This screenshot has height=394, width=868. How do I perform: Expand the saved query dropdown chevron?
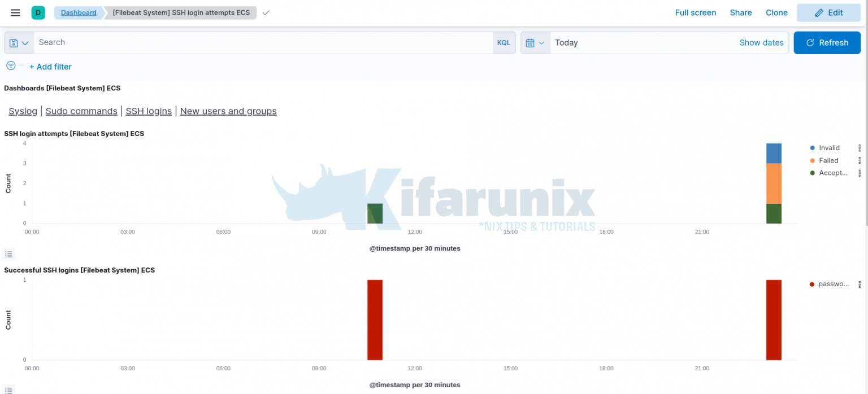[25, 42]
